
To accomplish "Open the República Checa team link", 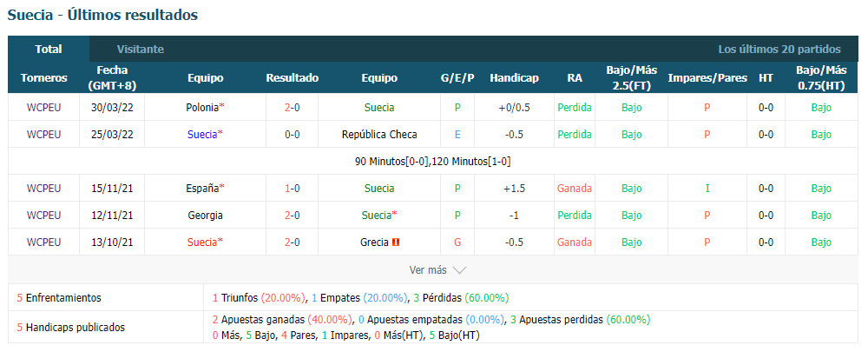I will (x=379, y=135).
